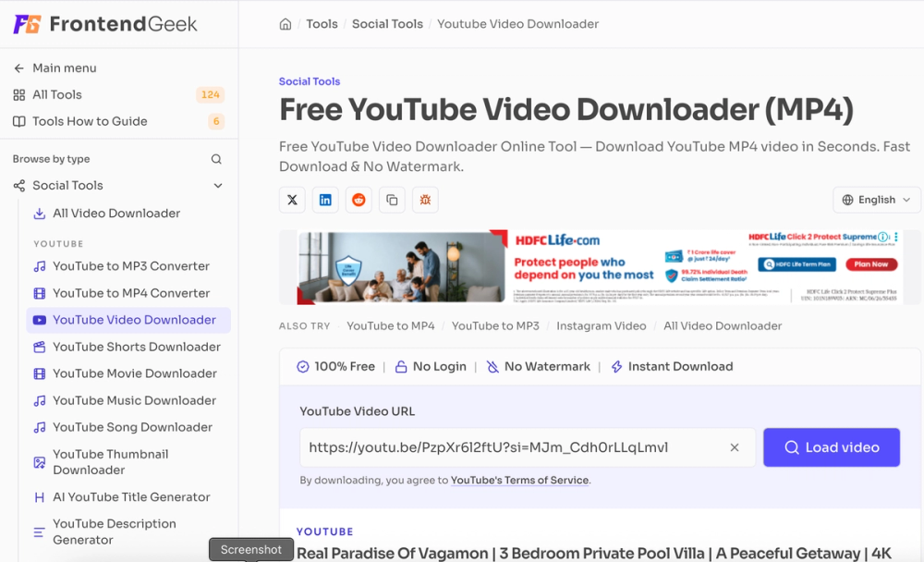Try YouTube to MP3 link
Screen dimensions: 924x562
click(495, 326)
